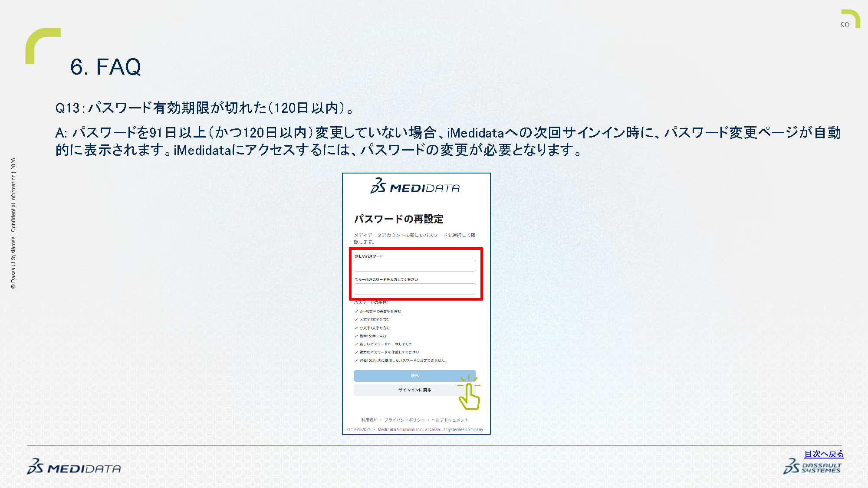Click the 大文字1文字を含む condition
This screenshot has height=488, width=868.
pyautogui.click(x=372, y=320)
